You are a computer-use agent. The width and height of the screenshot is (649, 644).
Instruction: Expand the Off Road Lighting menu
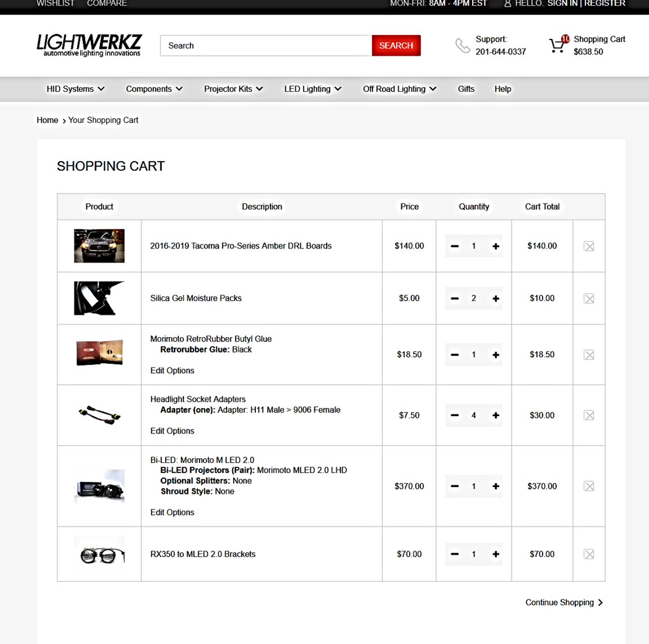(399, 89)
